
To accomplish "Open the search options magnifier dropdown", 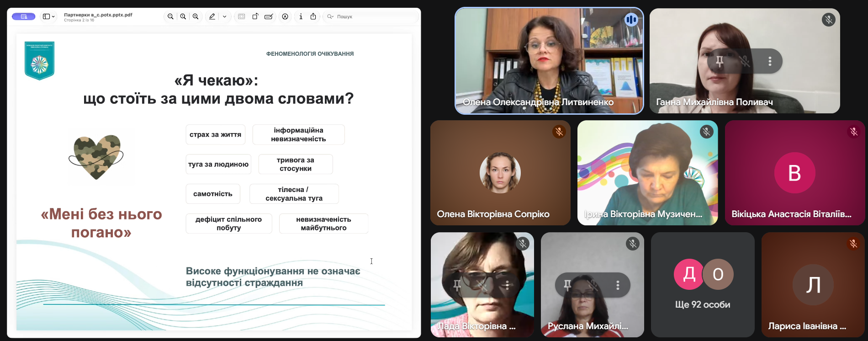I will [330, 16].
